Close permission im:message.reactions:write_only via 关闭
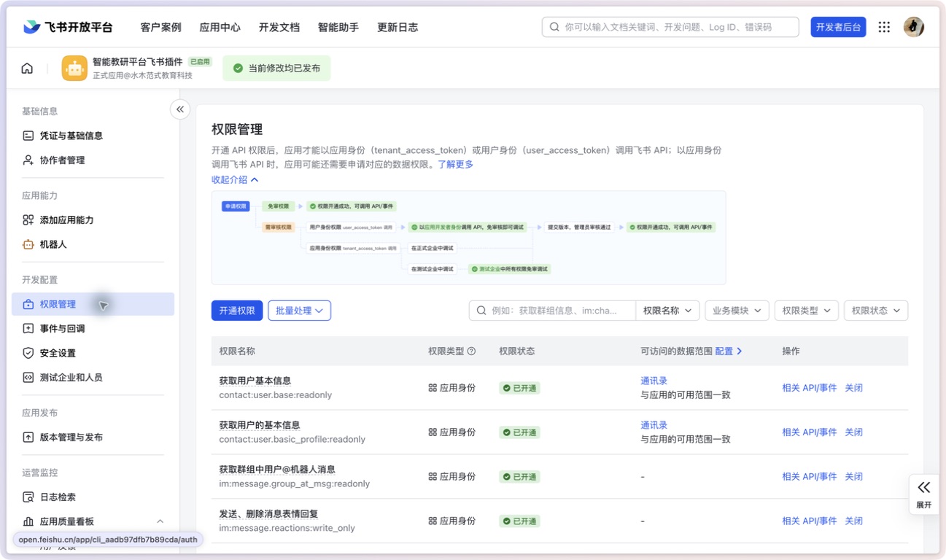Viewport: 946px width, 560px height. [x=853, y=521]
